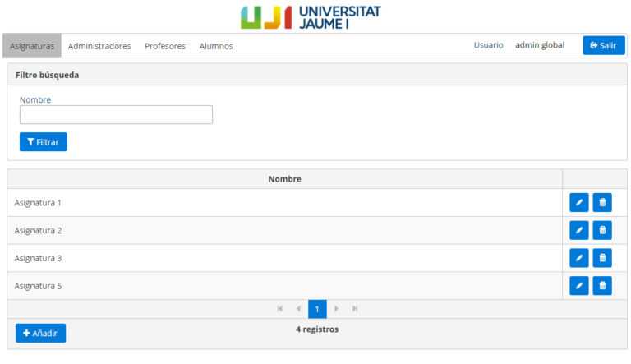Edit Asignatura 3 with pencil icon

coord(578,258)
